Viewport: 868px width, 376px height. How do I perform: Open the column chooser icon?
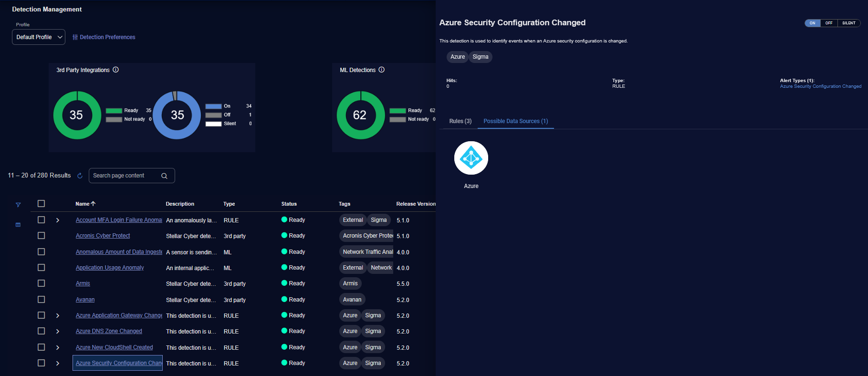click(x=18, y=225)
